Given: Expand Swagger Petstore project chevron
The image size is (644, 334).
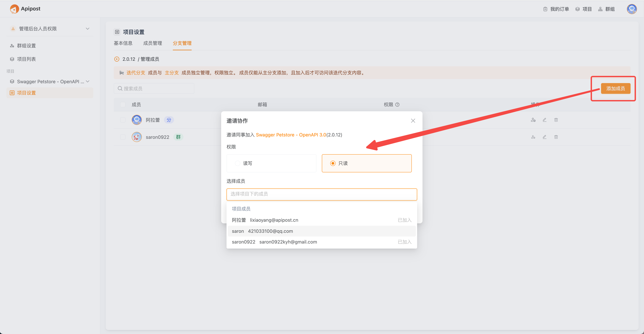Looking at the screenshot, I should point(88,82).
